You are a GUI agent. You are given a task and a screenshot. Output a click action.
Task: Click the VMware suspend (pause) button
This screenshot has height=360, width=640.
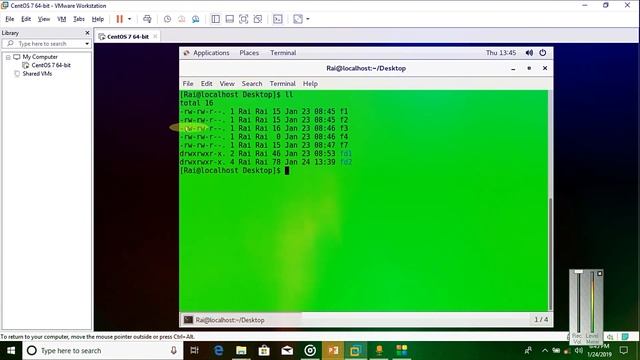coord(119,19)
